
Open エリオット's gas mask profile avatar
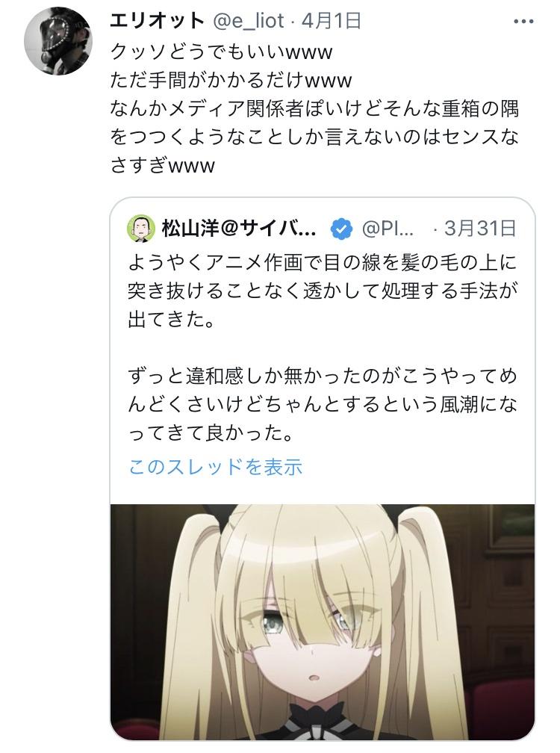[x=58, y=41]
